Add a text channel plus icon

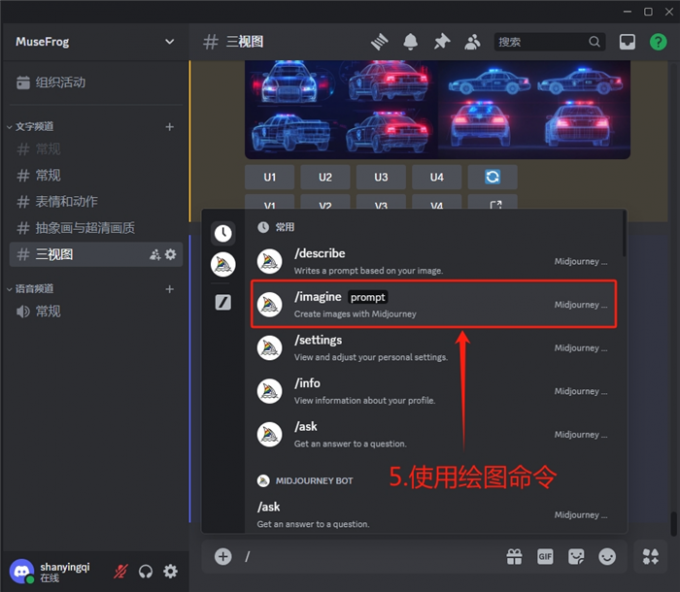tap(170, 127)
